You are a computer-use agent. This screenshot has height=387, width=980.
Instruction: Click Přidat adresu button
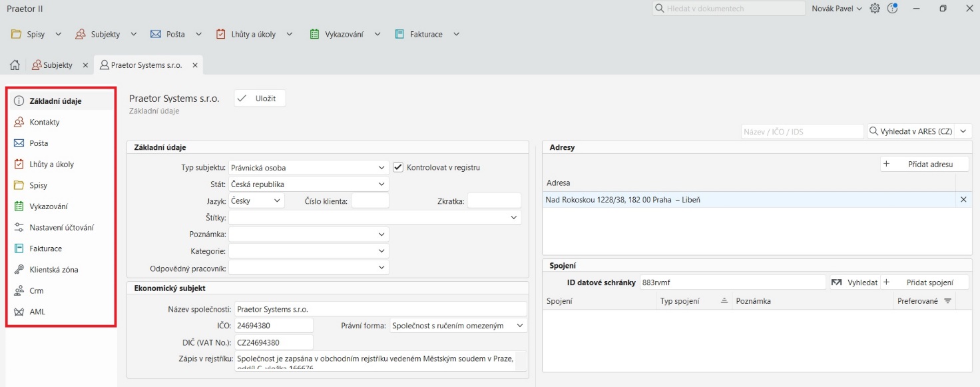(924, 164)
